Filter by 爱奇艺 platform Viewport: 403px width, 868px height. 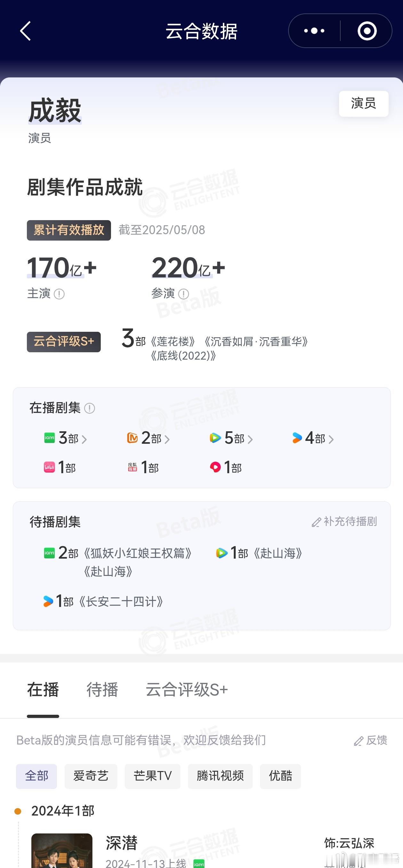91,776
